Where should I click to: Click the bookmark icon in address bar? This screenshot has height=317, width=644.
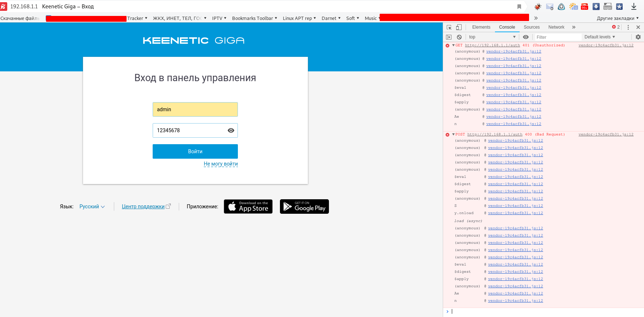coord(519,7)
